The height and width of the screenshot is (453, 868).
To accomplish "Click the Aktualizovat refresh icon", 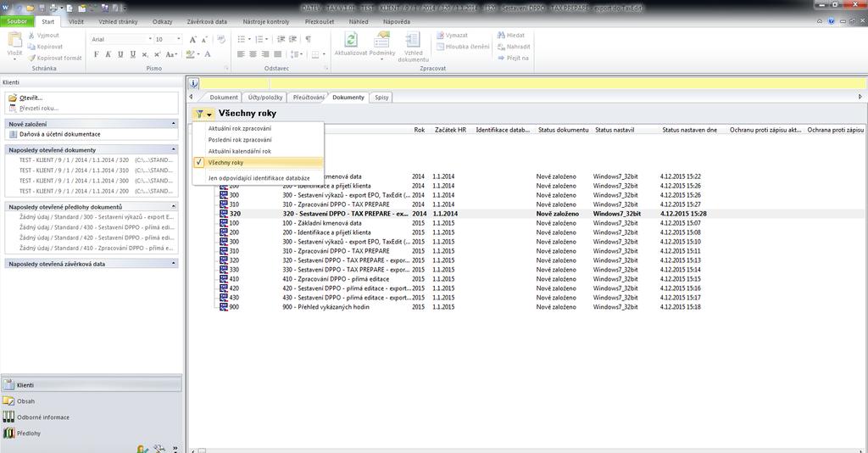I will pos(351,41).
